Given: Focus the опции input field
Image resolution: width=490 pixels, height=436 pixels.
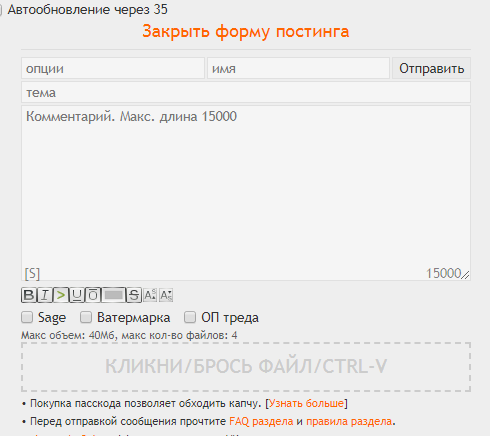Looking at the screenshot, I should point(113,68).
